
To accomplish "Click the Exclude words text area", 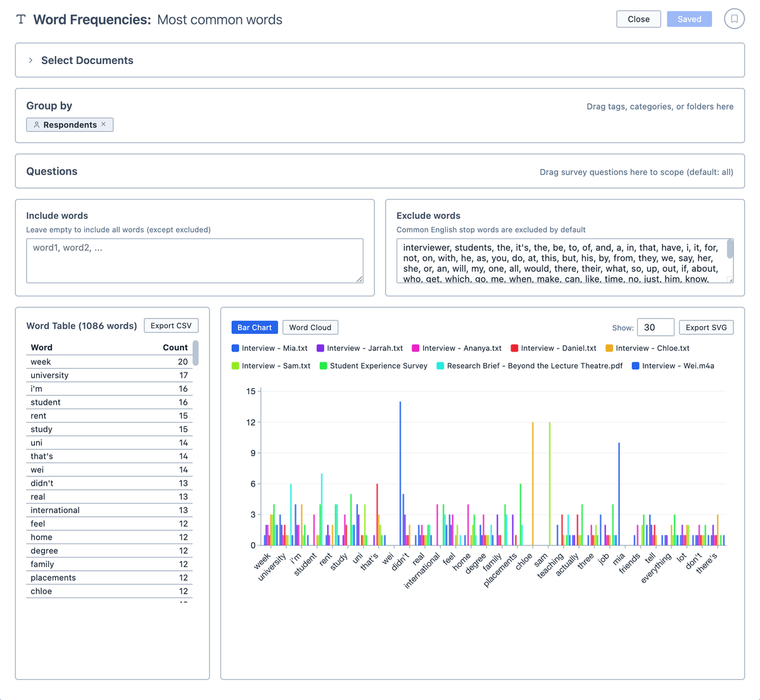I will 565,260.
